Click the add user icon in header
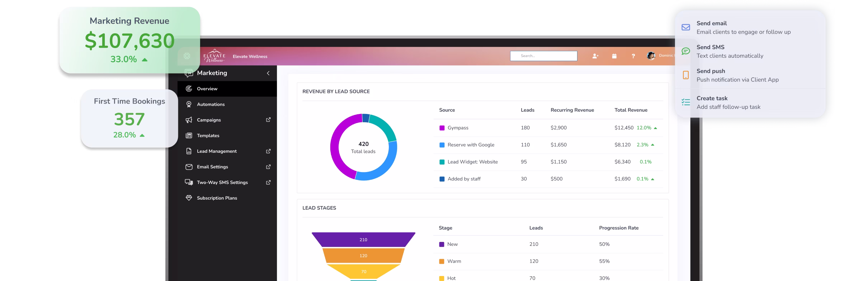Image resolution: width=868 pixels, height=281 pixels. click(595, 56)
